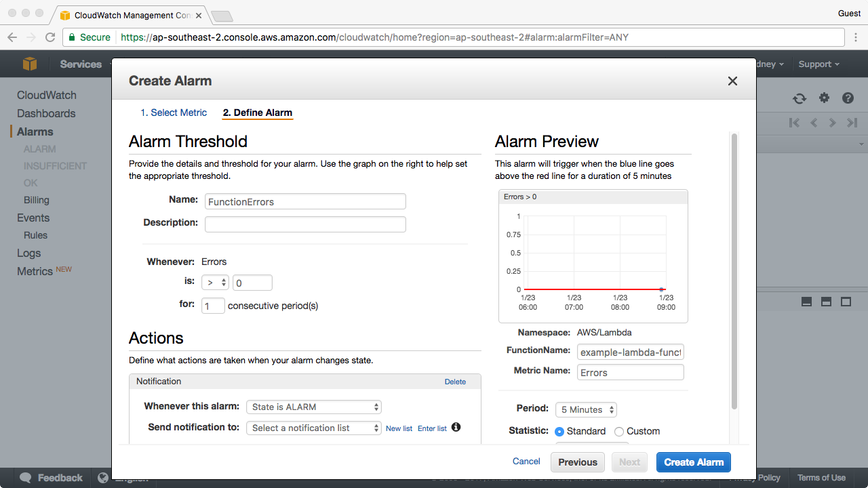This screenshot has height=488, width=868.
Task: Open Rules in the sidebar
Action: point(36,235)
